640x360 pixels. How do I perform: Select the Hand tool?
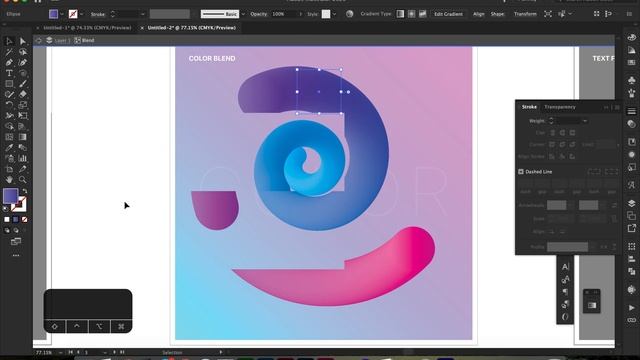click(9, 180)
